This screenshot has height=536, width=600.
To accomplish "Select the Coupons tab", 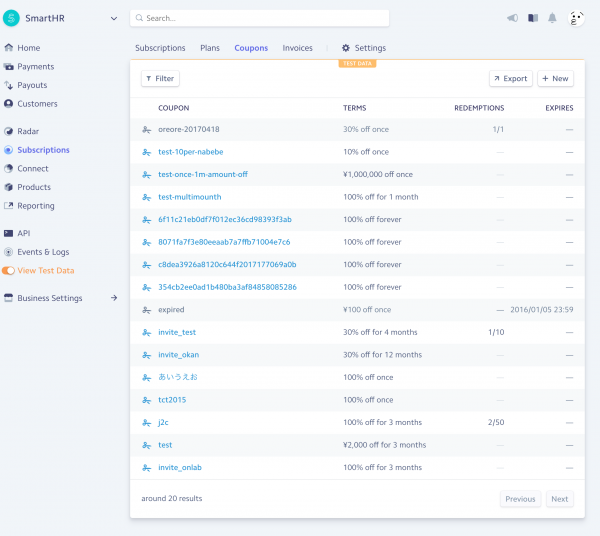I will pyautogui.click(x=251, y=48).
